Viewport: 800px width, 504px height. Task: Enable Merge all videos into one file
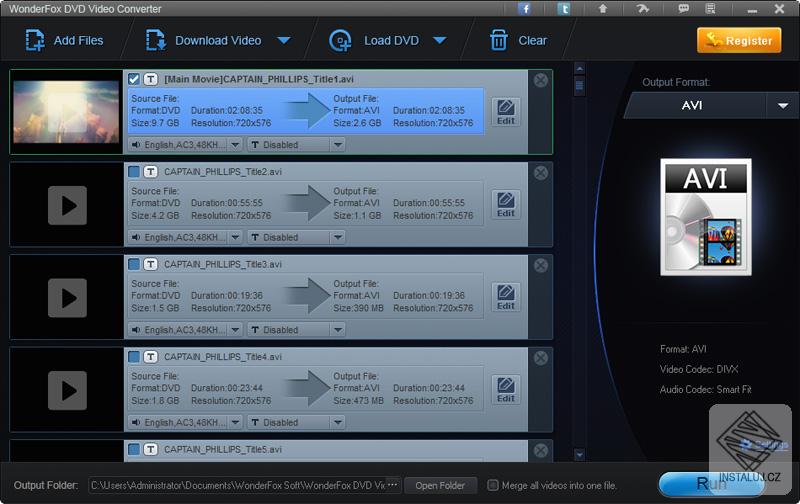coord(492,485)
